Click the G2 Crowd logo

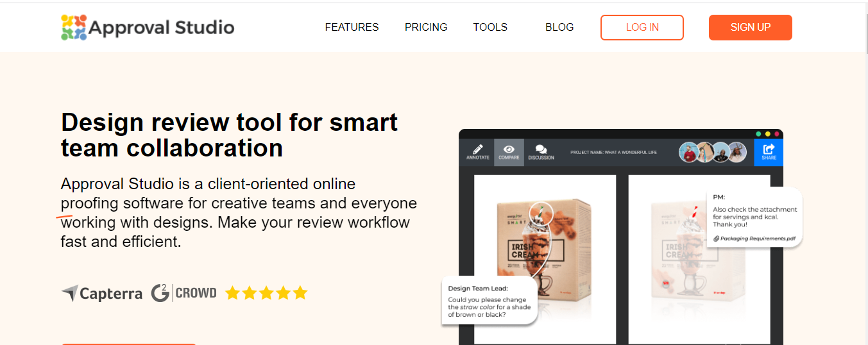coord(184,293)
